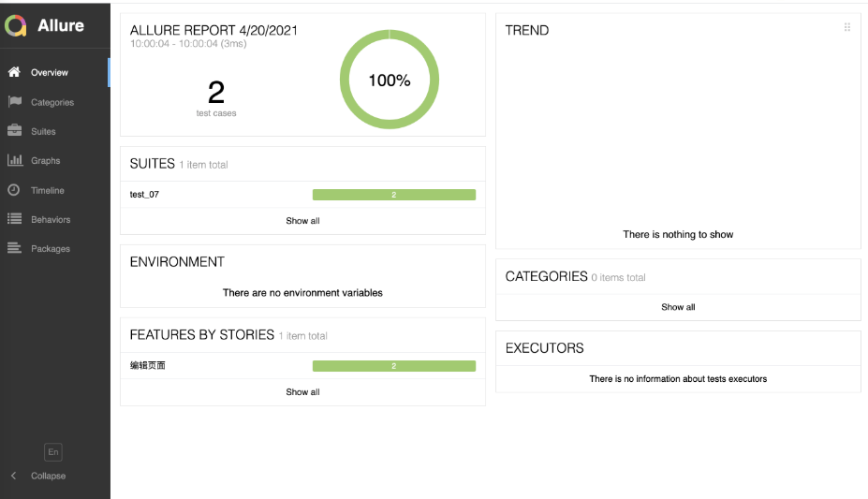This screenshot has width=868, height=499.
Task: Click 'There is nothing to show' text
Action: (678, 235)
